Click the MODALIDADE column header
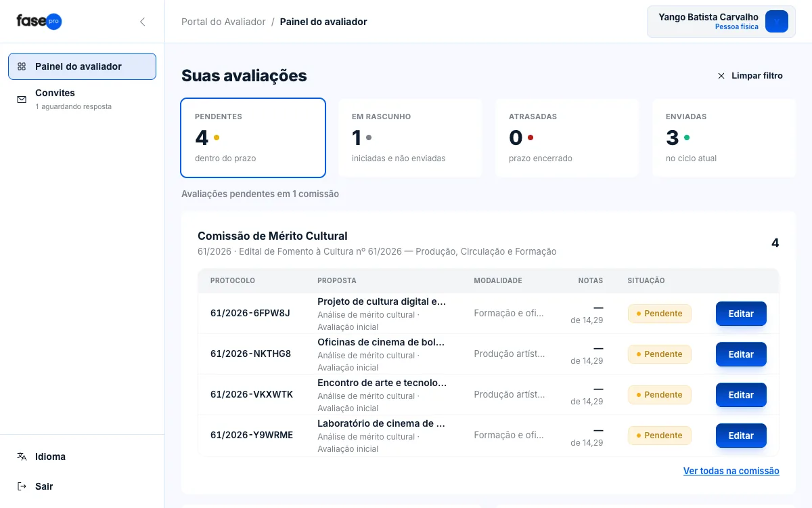812x508 pixels. [498, 280]
